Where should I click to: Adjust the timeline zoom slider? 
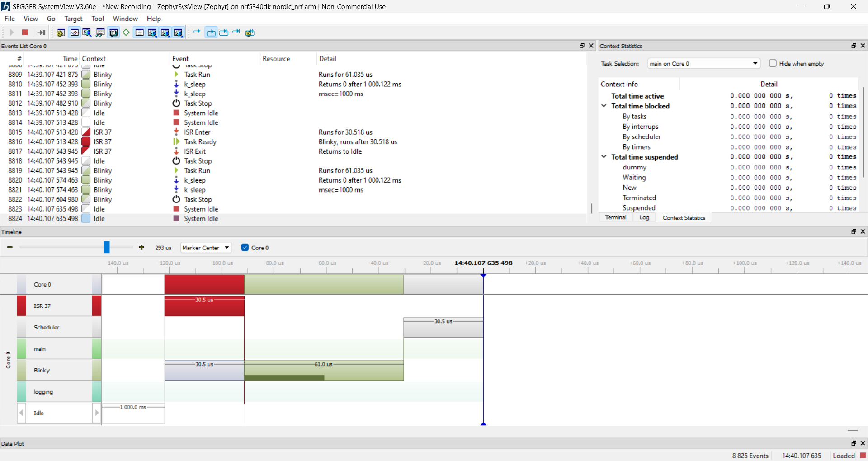(107, 247)
